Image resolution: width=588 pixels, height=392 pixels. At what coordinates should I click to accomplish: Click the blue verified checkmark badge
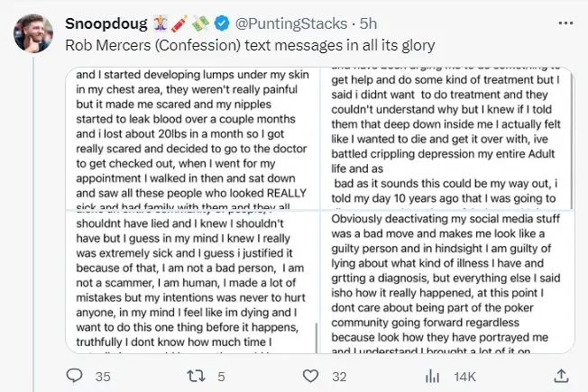(224, 24)
